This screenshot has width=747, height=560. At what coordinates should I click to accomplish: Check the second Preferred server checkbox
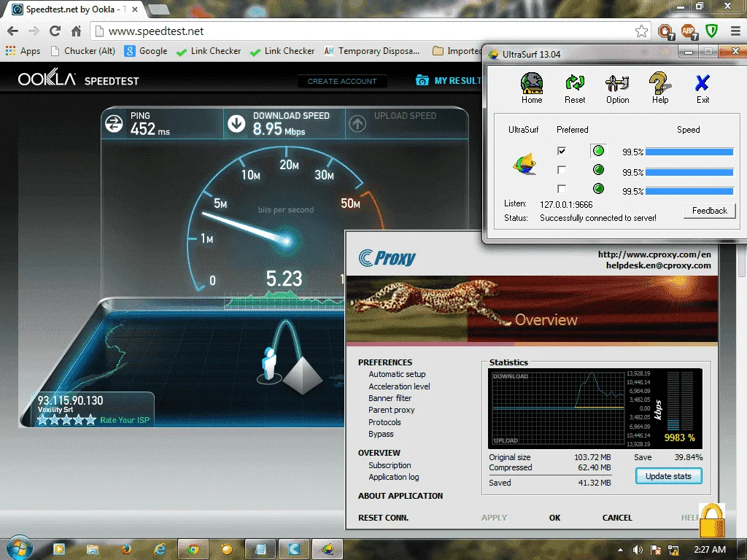pos(562,170)
